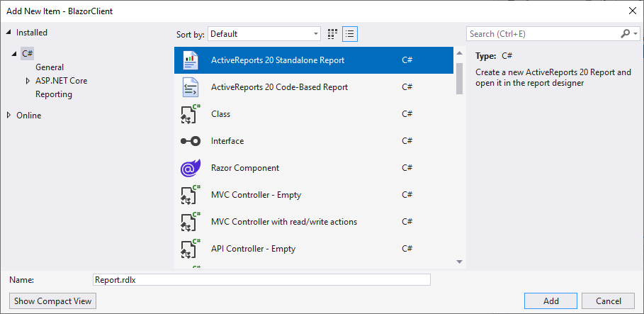
Task: Switch to medium icons view
Action: pos(332,33)
